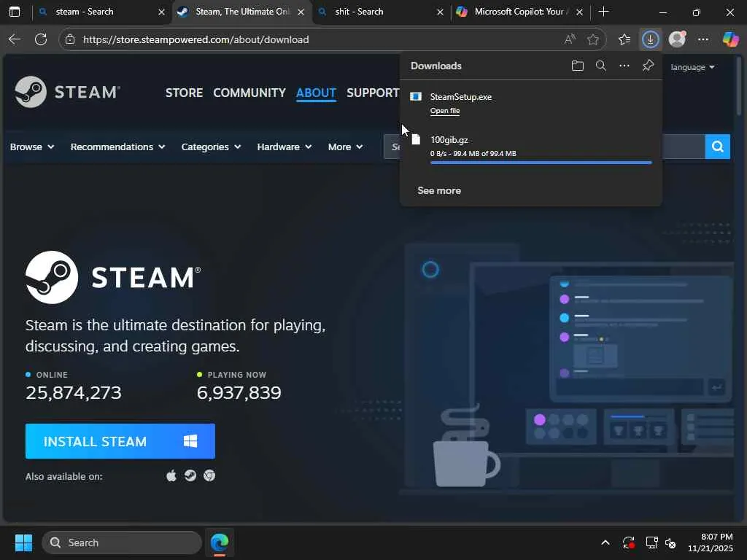Expand the Categories dropdown
This screenshot has height=560, width=747.
pyautogui.click(x=211, y=147)
